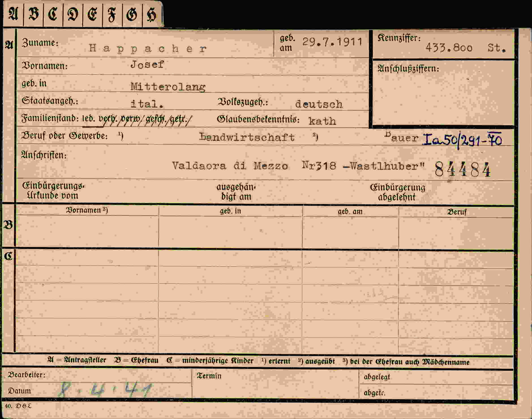Click the house number 'Nr318'
The height and width of the screenshot is (419, 532).
click(x=319, y=166)
